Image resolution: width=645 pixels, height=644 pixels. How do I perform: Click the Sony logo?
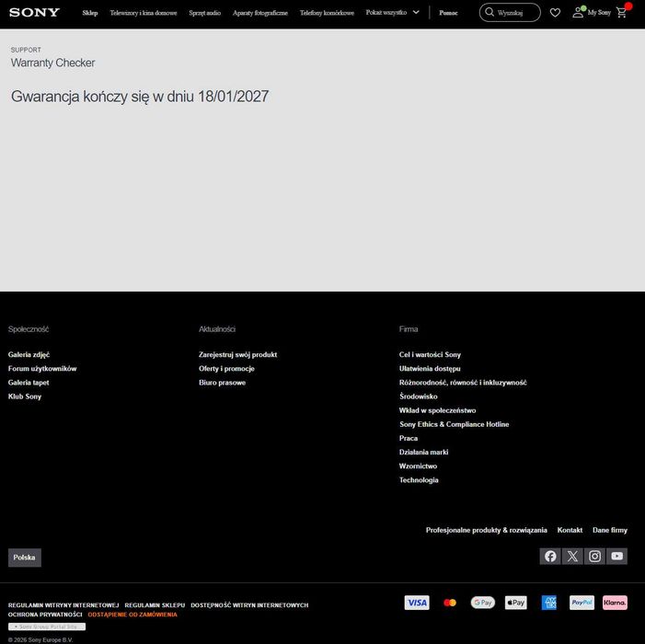coord(35,12)
